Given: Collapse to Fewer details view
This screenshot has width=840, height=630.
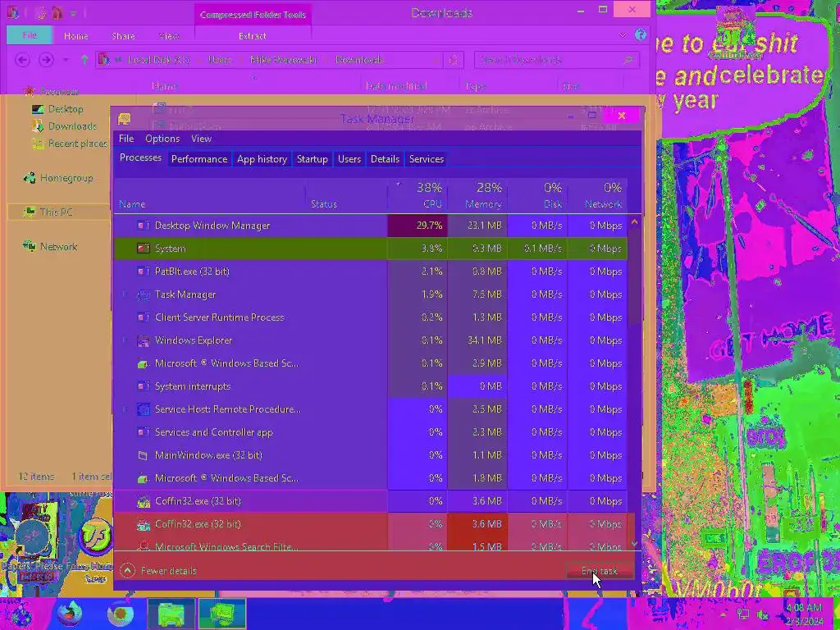Looking at the screenshot, I should [158, 571].
